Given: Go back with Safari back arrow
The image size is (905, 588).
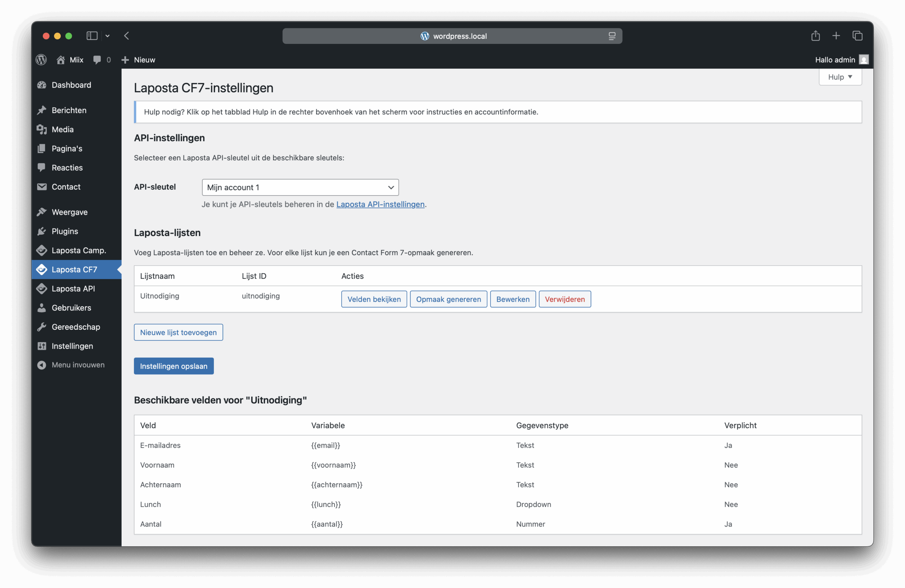Looking at the screenshot, I should pos(127,36).
